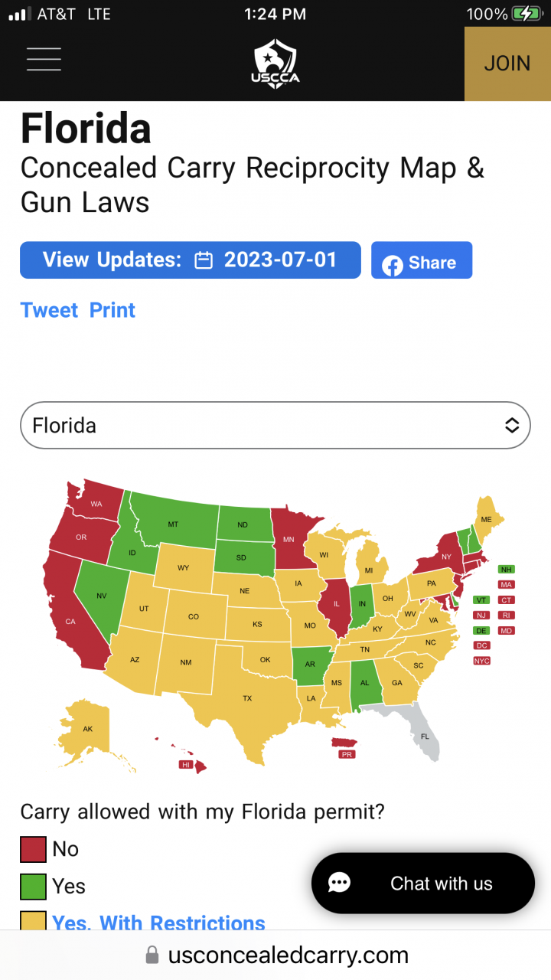
Task: Open View Updates 2023-07-01 date button
Action: click(x=191, y=260)
